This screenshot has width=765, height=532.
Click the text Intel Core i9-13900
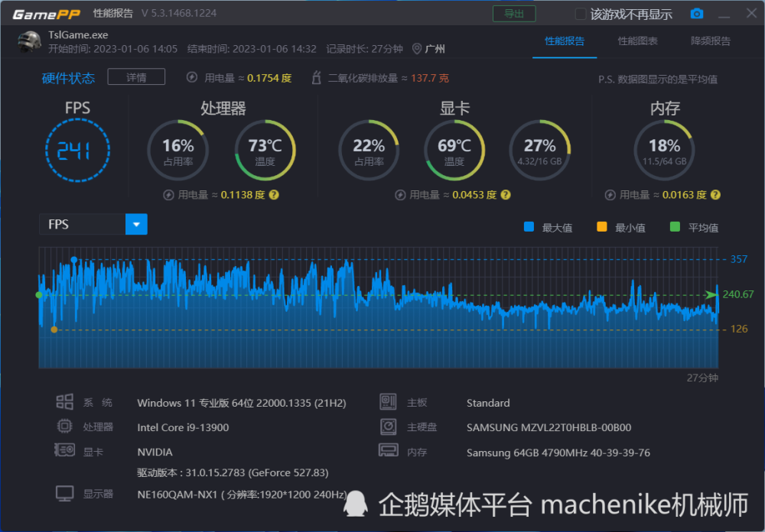tap(183, 427)
